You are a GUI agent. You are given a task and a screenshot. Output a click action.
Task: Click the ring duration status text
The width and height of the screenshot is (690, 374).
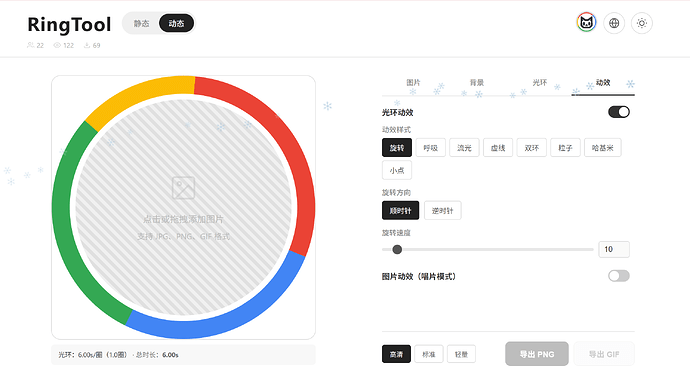[118, 355]
